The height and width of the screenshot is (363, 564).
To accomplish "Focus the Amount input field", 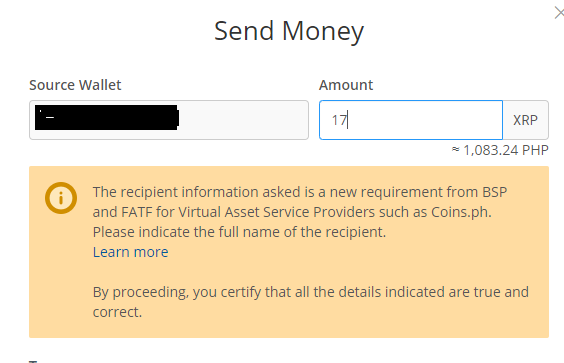I will click(x=411, y=120).
